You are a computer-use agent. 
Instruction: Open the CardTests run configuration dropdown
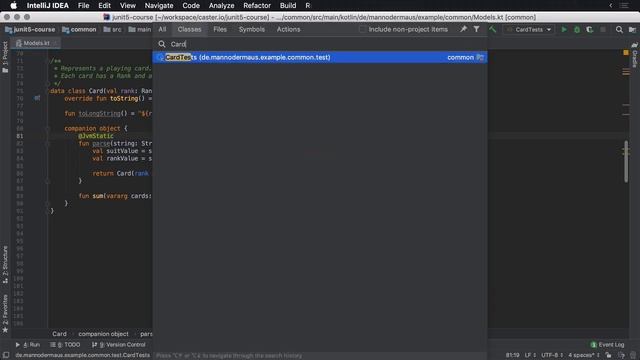(x=528, y=29)
